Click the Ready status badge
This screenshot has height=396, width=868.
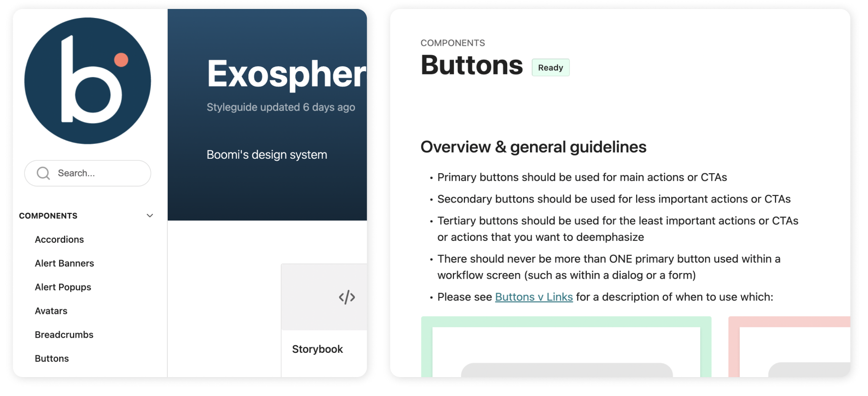[x=550, y=68]
